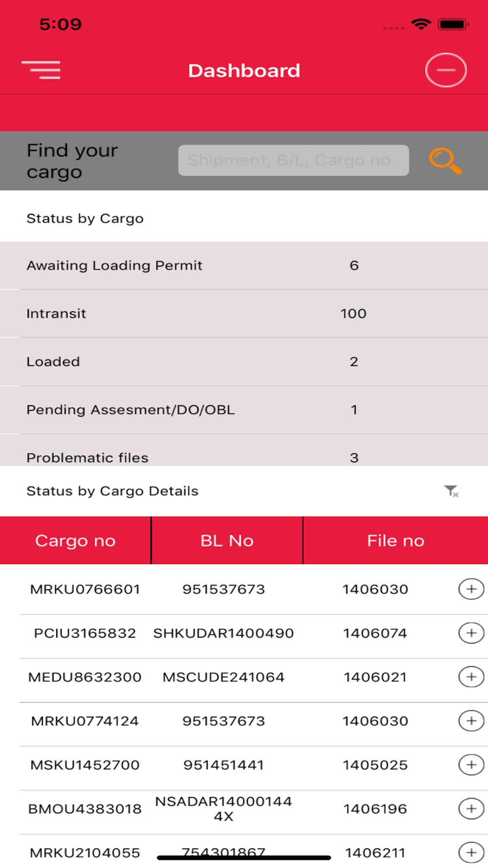The height and width of the screenshot is (868, 488).
Task: Tap the circled minus icon in header
Action: coord(446,70)
